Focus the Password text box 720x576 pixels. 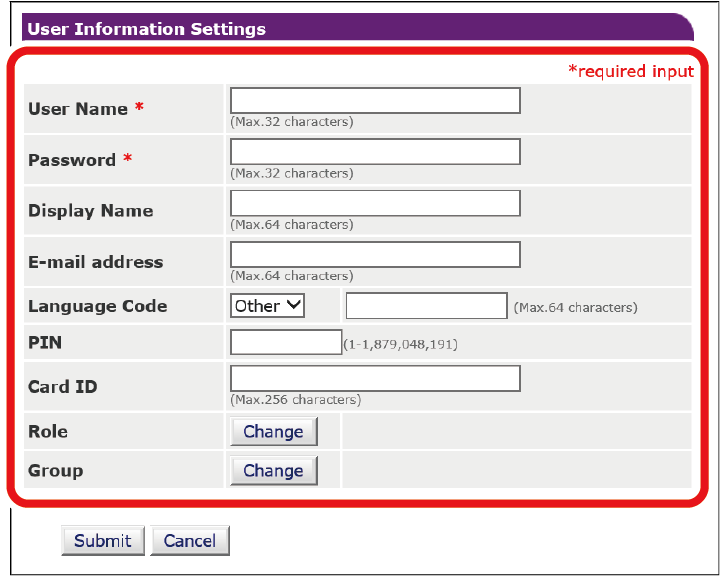[x=375, y=152]
